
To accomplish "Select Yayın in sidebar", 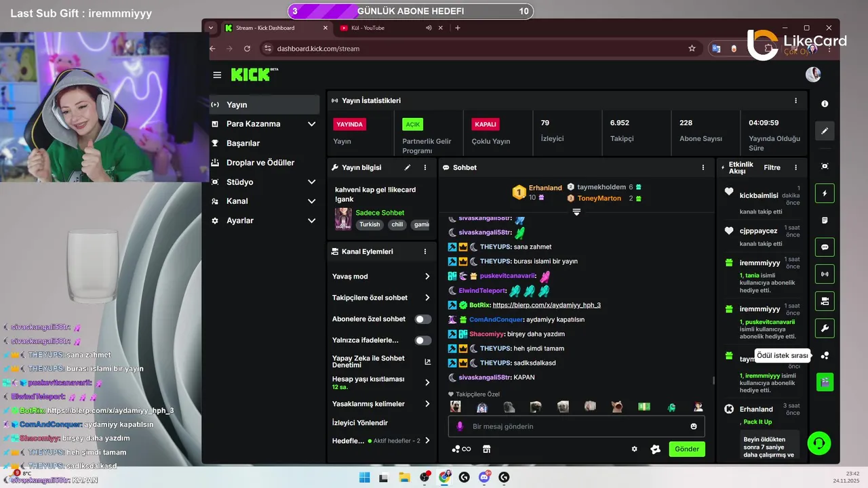I will click(x=264, y=104).
